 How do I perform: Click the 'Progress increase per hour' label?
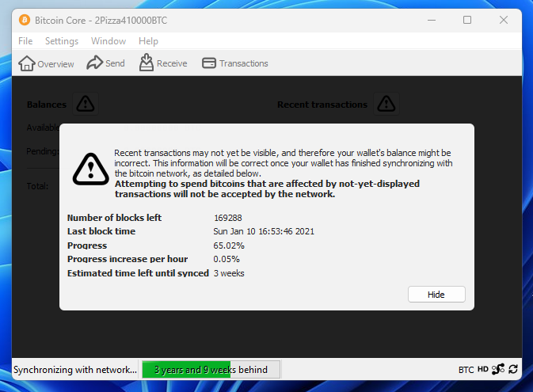click(128, 259)
